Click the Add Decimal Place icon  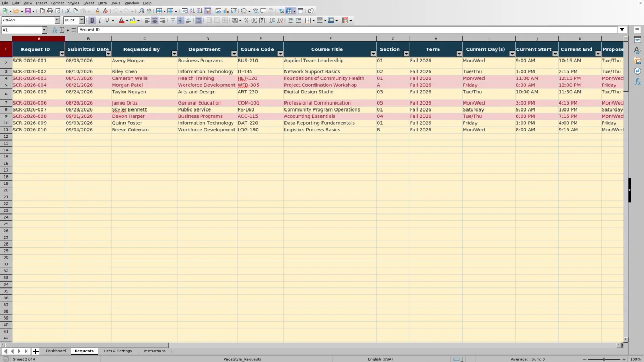point(272,20)
